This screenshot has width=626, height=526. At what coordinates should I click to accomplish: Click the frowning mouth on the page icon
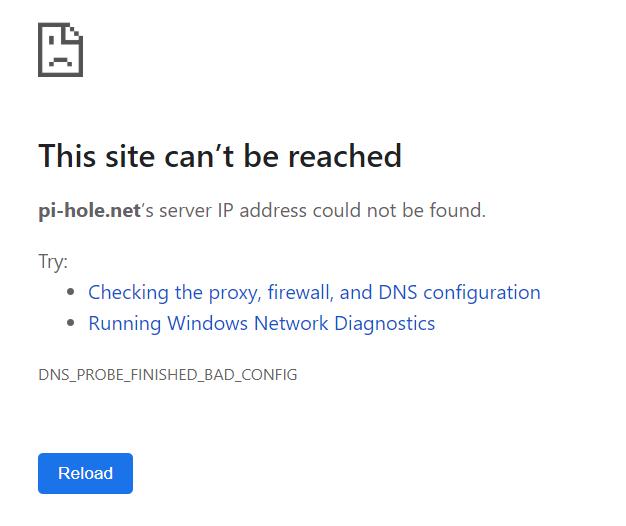(60, 62)
